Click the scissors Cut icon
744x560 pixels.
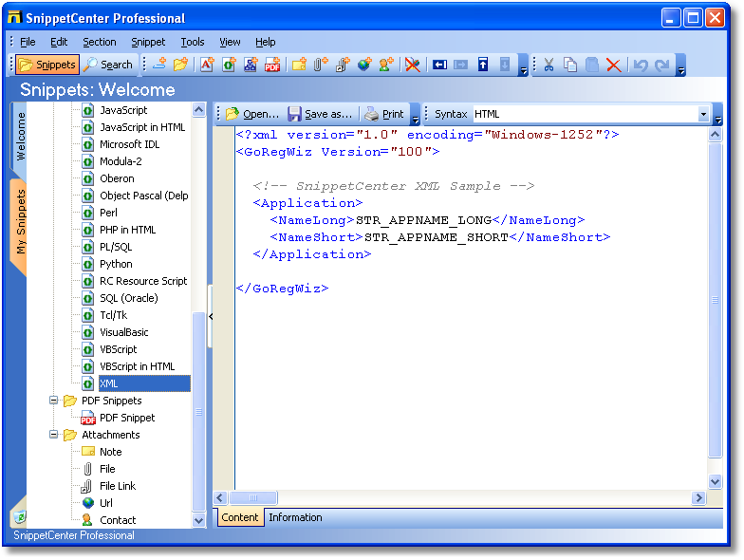(x=549, y=65)
